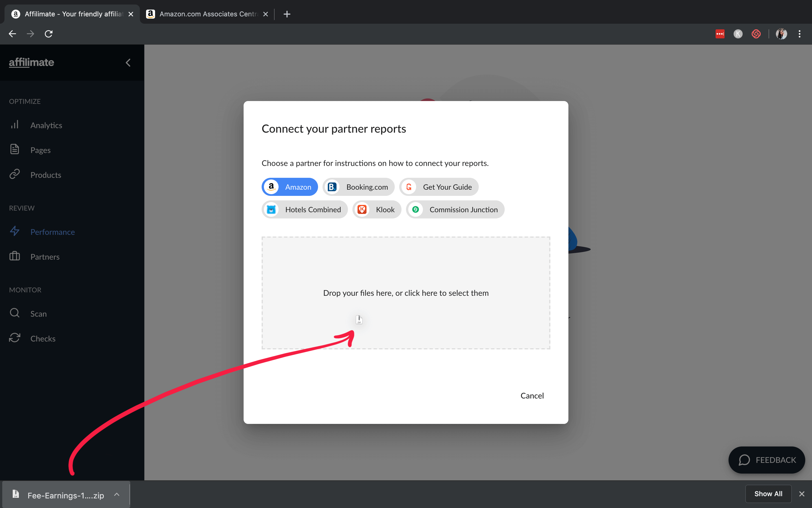Screen dimensions: 812x508
Task: Click the Amazon logo icon in chip
Action: click(x=271, y=187)
